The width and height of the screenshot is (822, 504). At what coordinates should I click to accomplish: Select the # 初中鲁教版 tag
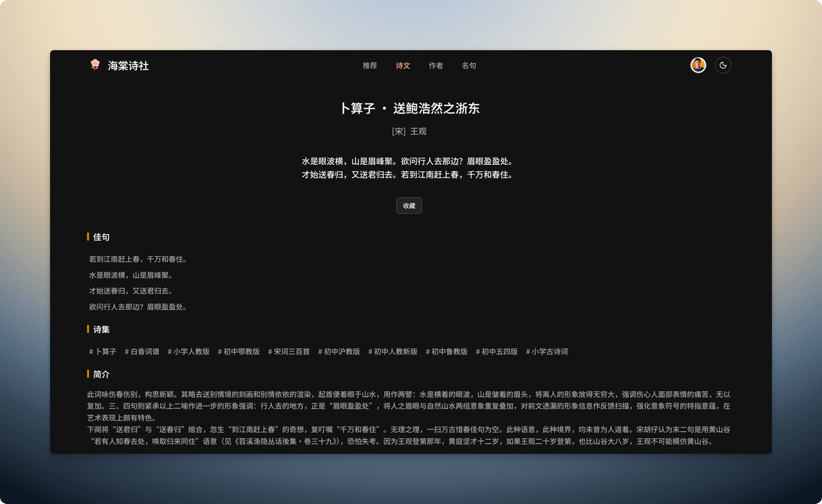(447, 351)
